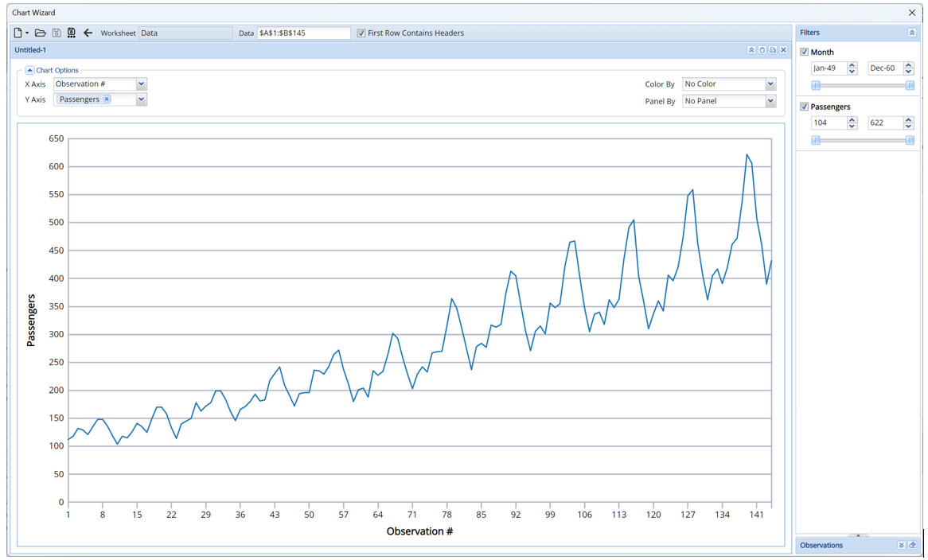
Task: Click the collapse chart button above the plot
Action: pos(751,49)
